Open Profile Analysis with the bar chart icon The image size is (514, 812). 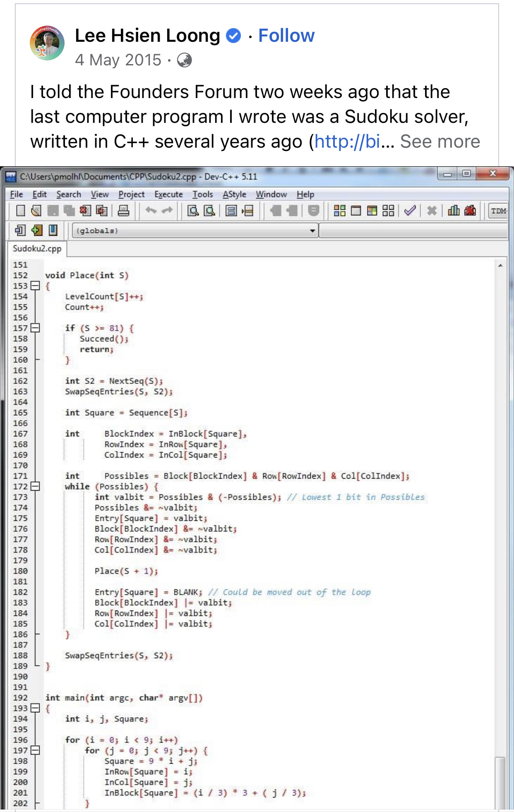(454, 211)
